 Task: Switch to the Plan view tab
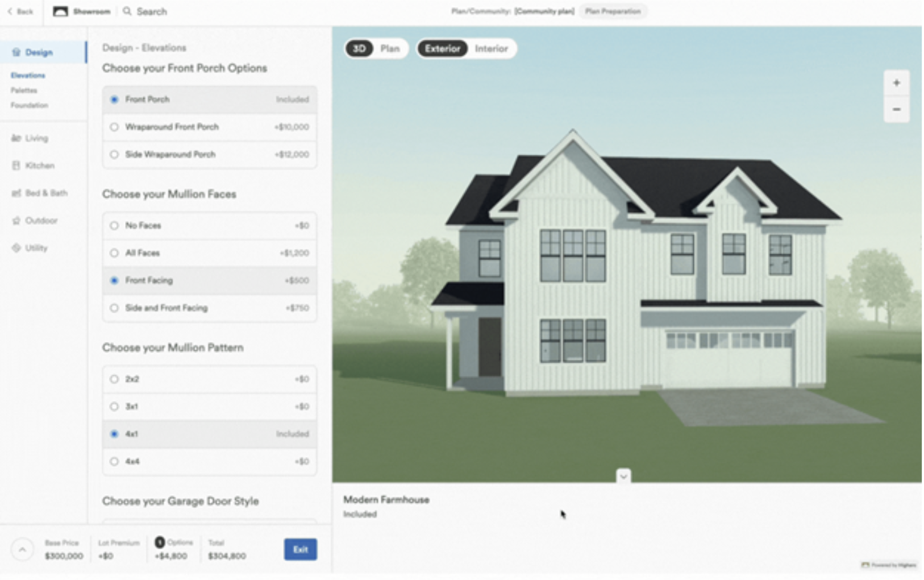pyautogui.click(x=390, y=49)
